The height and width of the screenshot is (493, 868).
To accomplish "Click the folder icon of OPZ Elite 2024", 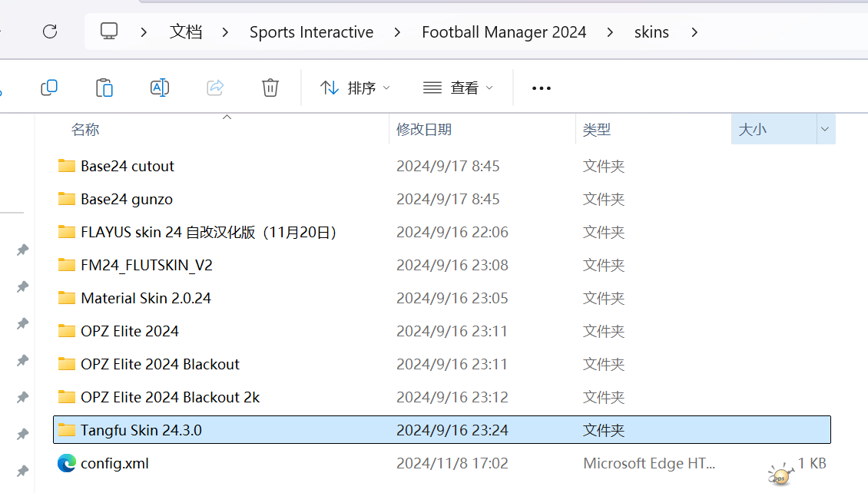I will tap(66, 331).
